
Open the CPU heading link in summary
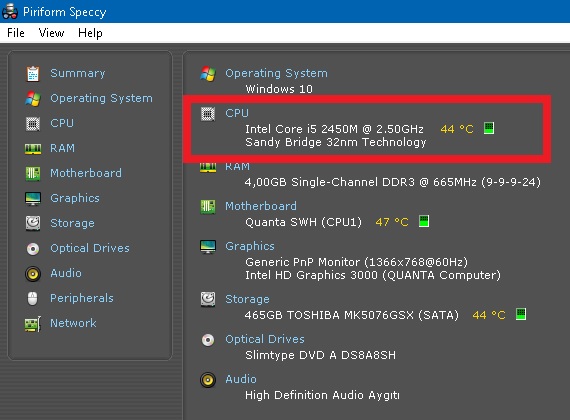pyautogui.click(x=237, y=113)
